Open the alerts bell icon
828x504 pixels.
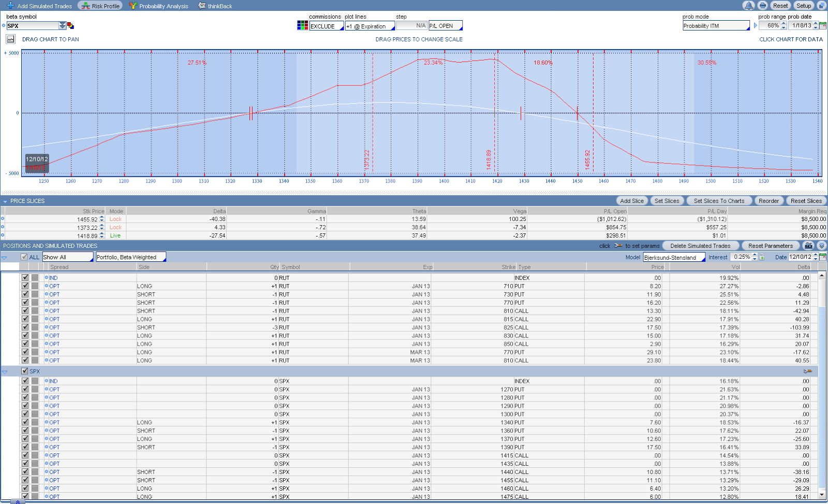click(748, 6)
